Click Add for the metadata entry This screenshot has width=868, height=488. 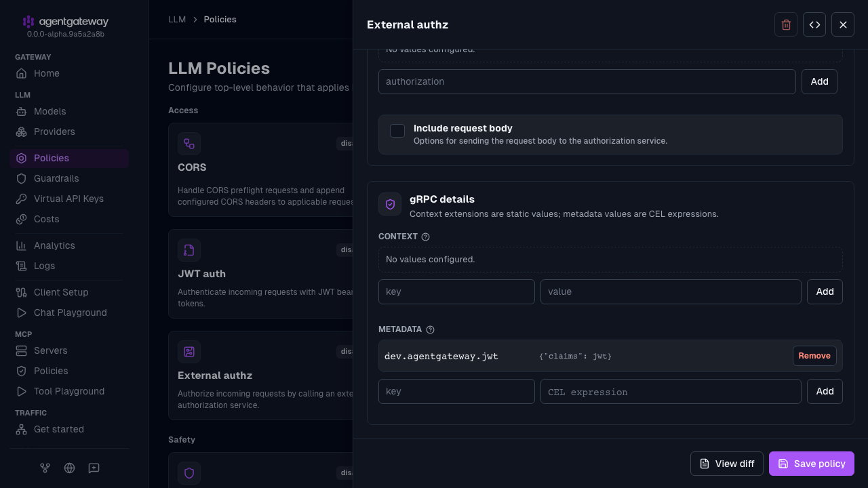pos(825,391)
